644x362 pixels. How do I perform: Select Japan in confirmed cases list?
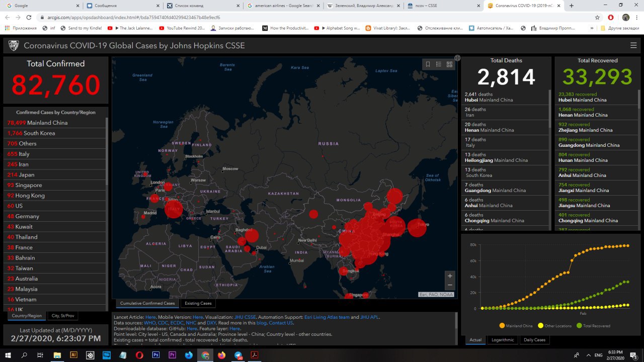point(55,175)
